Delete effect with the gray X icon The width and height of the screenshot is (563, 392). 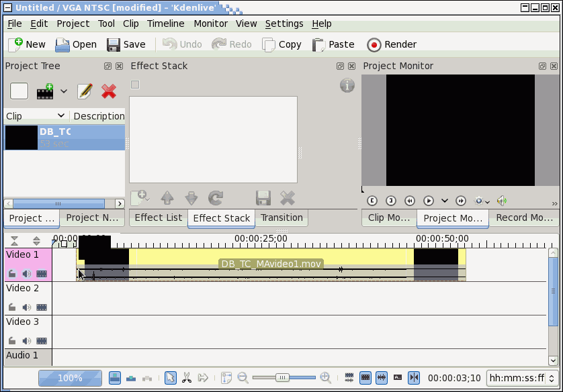(x=288, y=198)
